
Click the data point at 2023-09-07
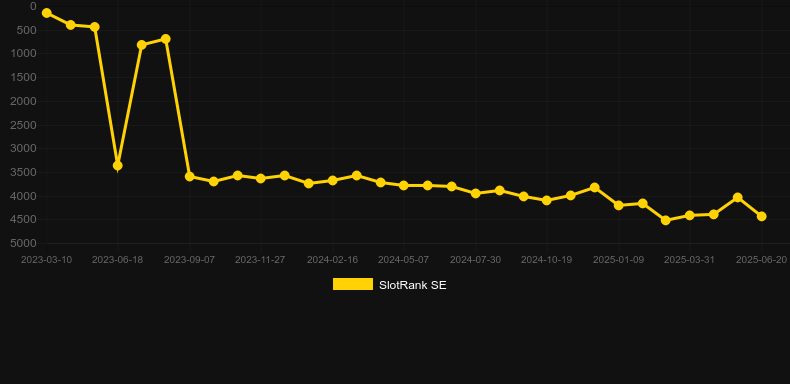coord(189,176)
